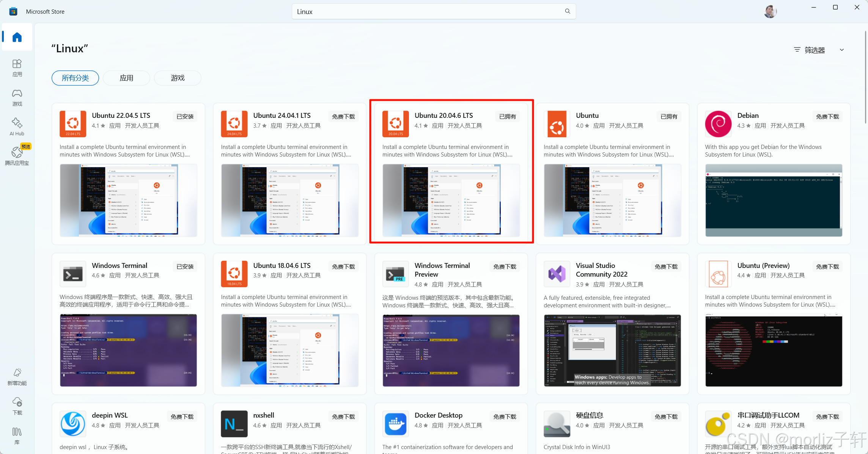Open the Ubuntu 22.04.5 LTS screenshot thumbnail
Image resolution: width=868 pixels, height=454 pixels.
(128, 200)
